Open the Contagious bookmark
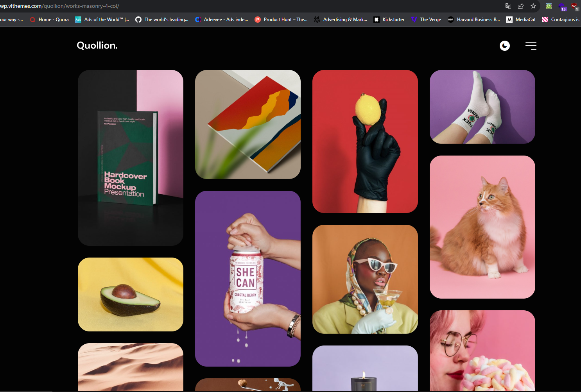The height and width of the screenshot is (392, 581). [561, 20]
